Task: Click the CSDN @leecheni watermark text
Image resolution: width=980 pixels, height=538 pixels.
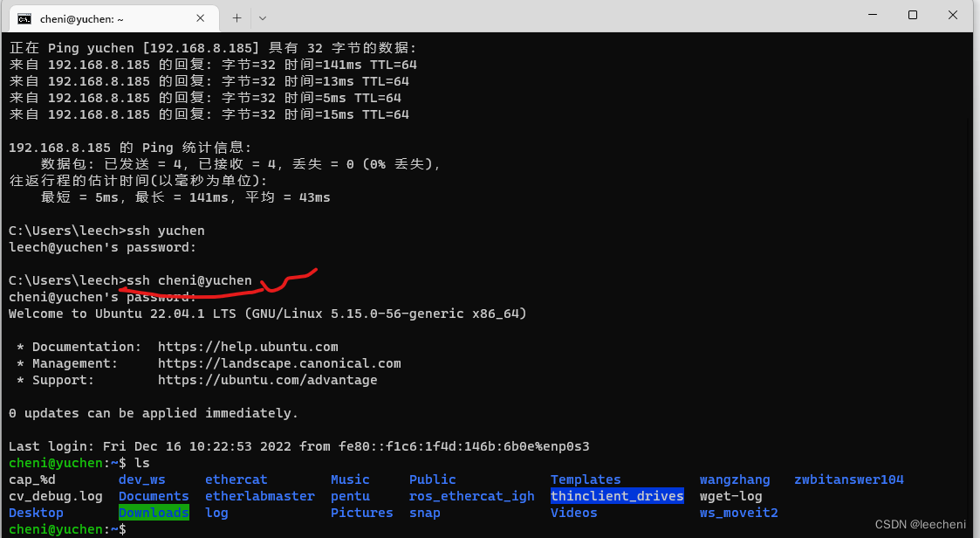Action: coord(921,523)
